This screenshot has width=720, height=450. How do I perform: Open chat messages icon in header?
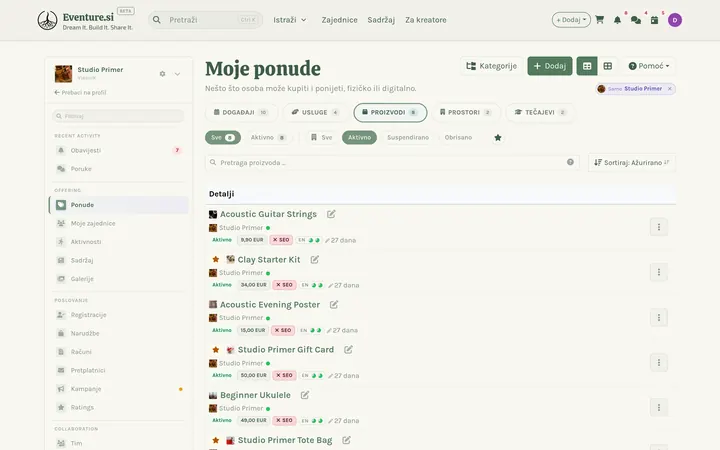coord(636,20)
